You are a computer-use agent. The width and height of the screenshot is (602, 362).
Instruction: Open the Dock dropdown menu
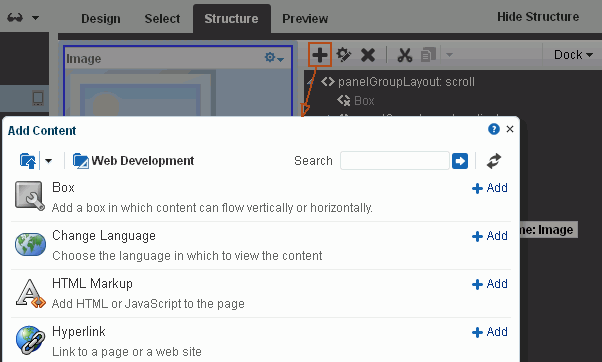coord(573,55)
